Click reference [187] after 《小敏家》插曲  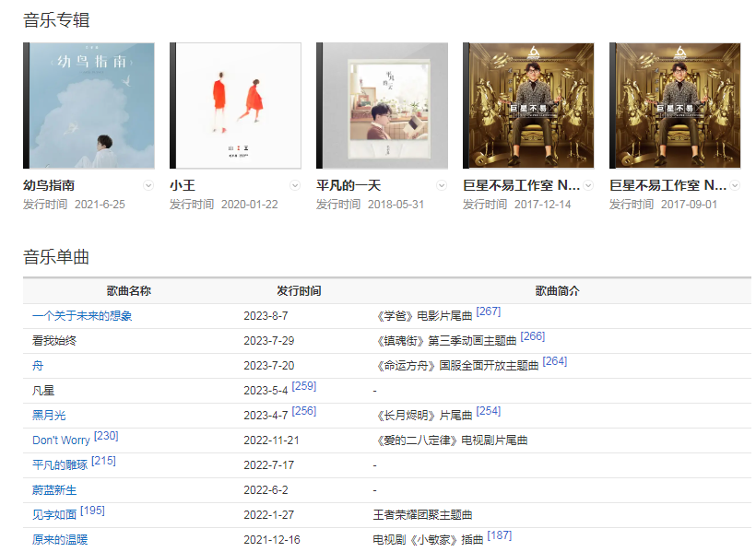500,536
